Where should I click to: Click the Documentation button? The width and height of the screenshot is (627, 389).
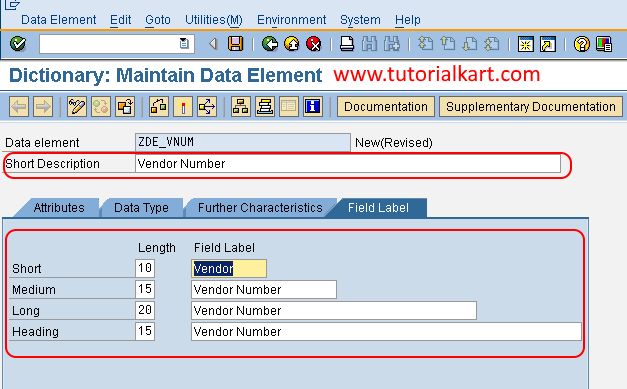click(x=386, y=107)
